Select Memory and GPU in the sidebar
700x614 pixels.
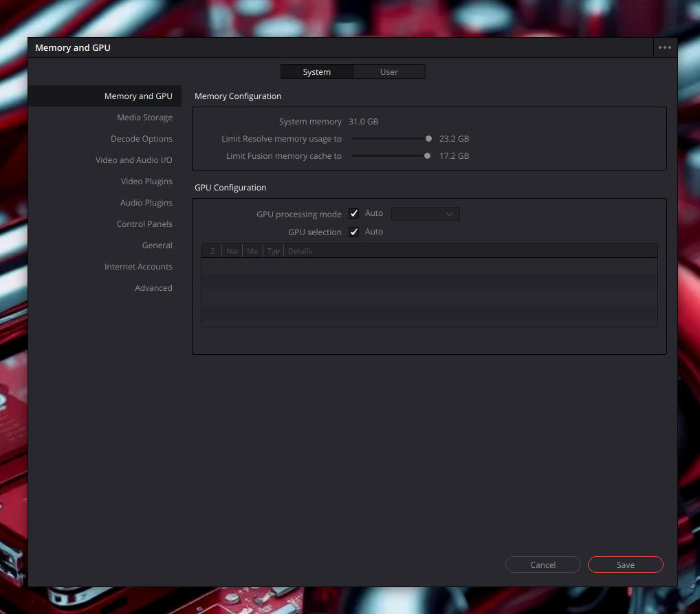tap(139, 96)
